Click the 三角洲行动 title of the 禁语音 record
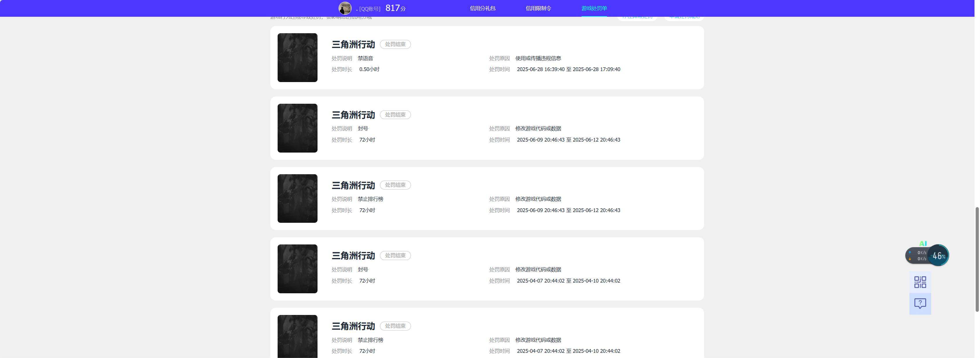This screenshot has height=358, width=980. pyautogui.click(x=353, y=44)
